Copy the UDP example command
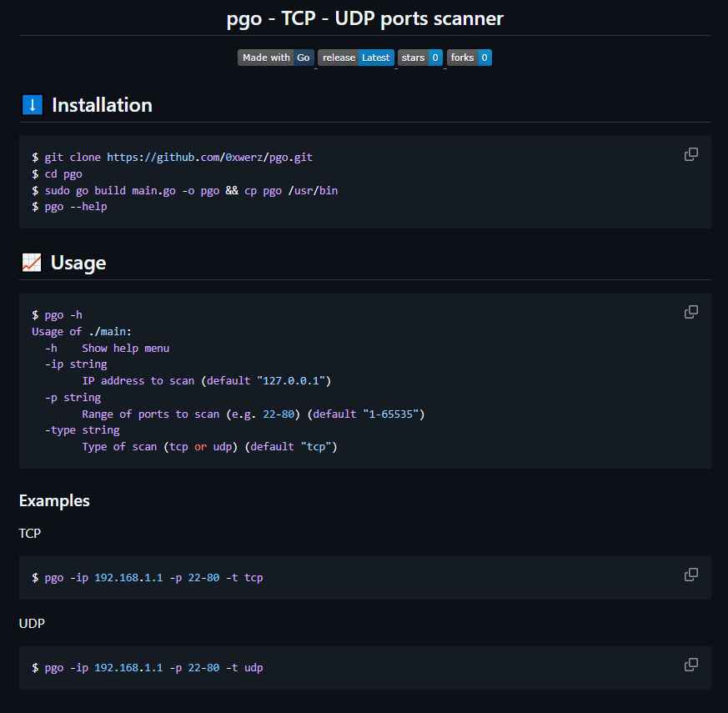 point(690,665)
